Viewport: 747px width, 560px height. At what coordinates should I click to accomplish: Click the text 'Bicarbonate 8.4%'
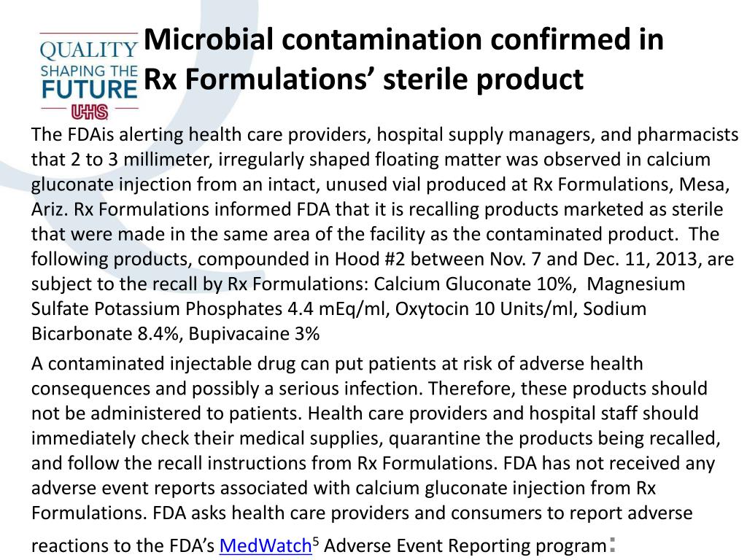tap(105, 333)
